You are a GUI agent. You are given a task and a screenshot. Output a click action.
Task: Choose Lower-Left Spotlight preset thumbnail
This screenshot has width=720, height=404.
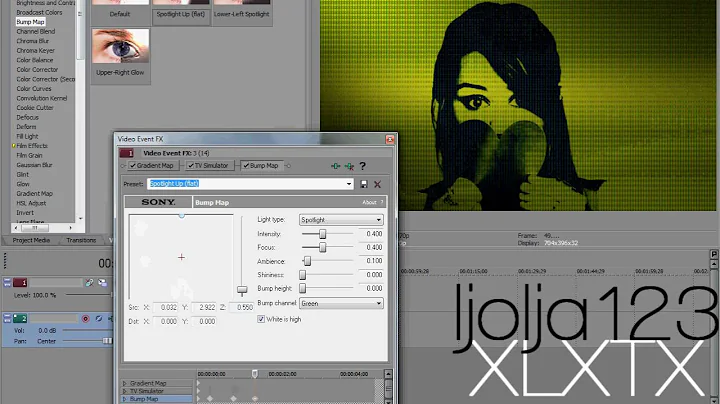pos(242,11)
